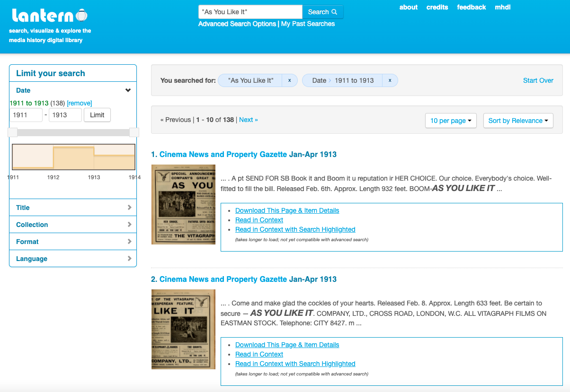Open the "10 per page" dropdown
This screenshot has height=392, width=570.
click(450, 121)
